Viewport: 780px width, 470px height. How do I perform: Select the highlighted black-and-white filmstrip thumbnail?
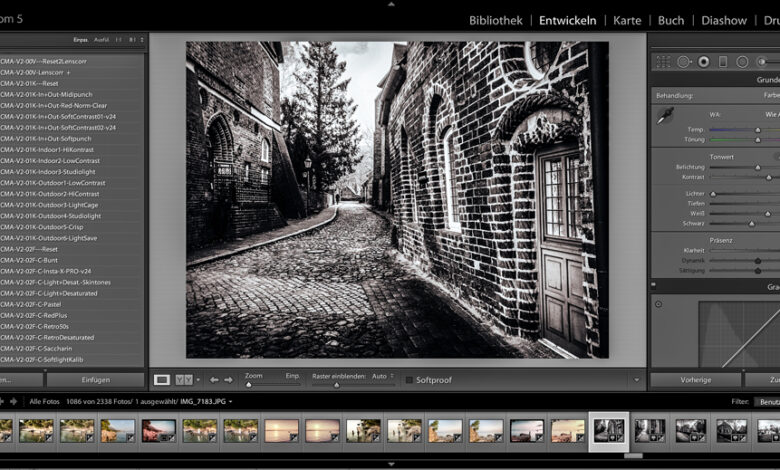point(609,430)
